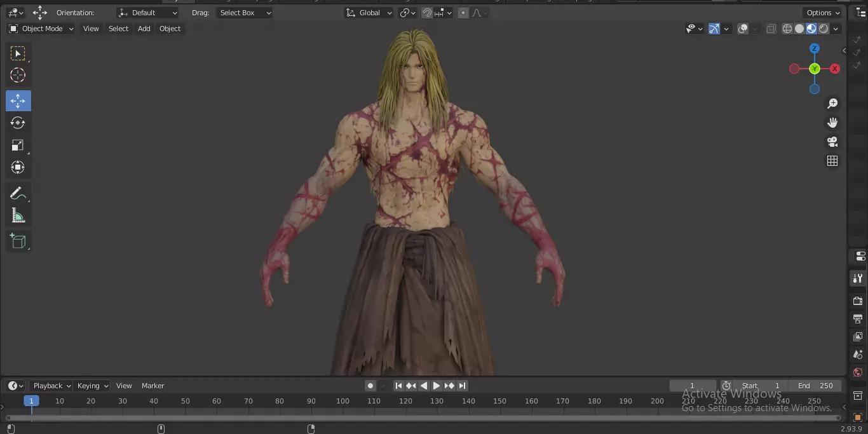Open gizmo options dropdown arrow
This screenshot has height=434, width=868.
click(x=726, y=29)
